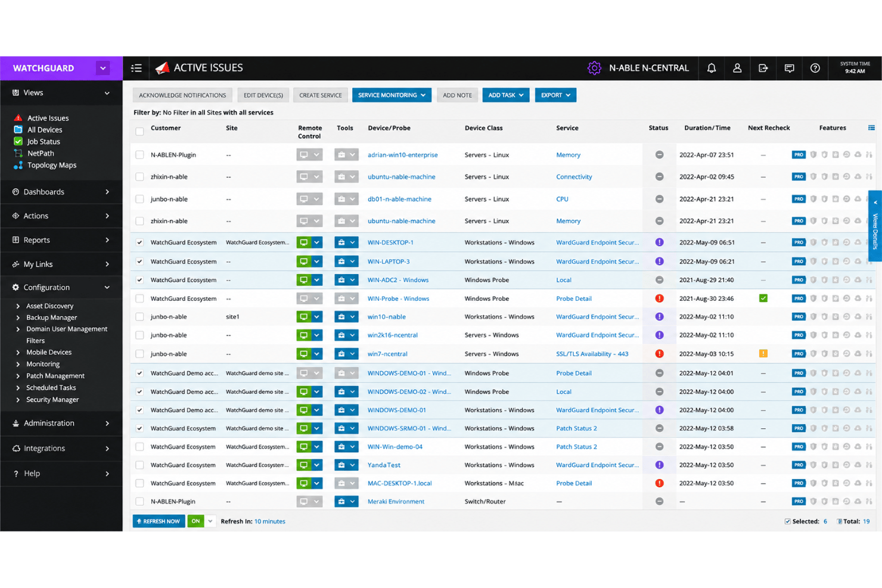The width and height of the screenshot is (882, 588).
Task: Open remote control dropdown arrow for WIN-ADC2 - Windows
Action: (x=316, y=280)
